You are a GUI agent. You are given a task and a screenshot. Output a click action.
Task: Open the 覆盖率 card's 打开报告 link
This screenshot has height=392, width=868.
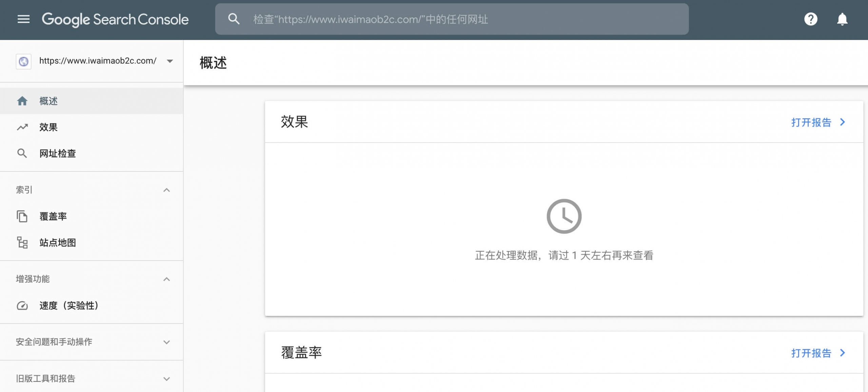pos(811,353)
